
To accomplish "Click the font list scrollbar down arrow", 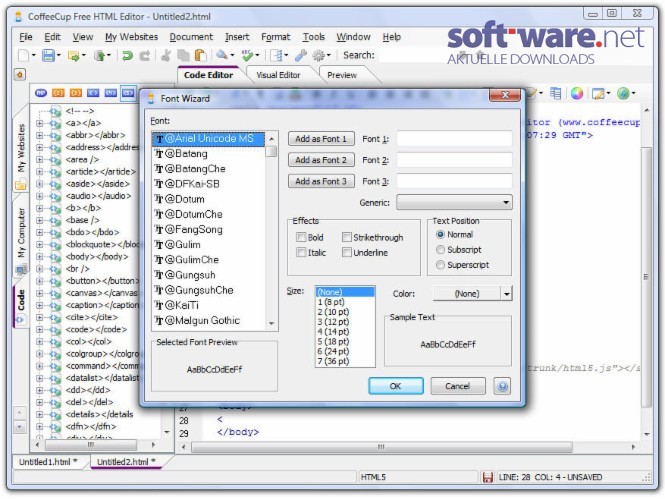I will 271,324.
